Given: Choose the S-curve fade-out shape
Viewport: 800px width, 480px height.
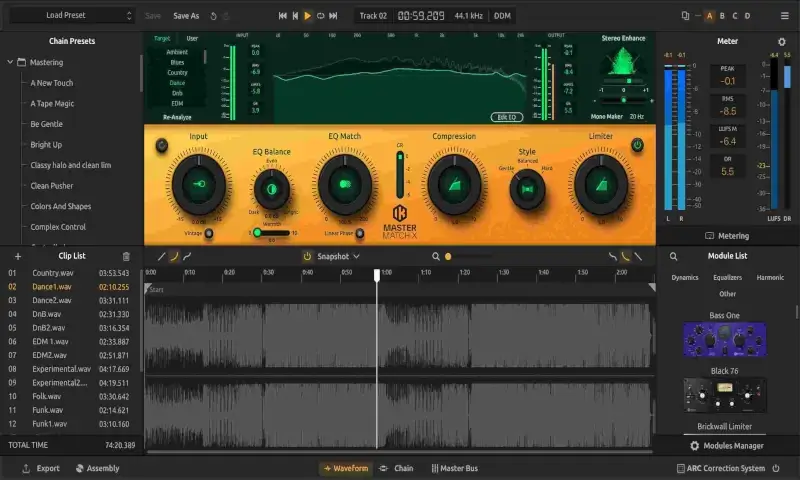Looking at the screenshot, I should click(x=612, y=257).
